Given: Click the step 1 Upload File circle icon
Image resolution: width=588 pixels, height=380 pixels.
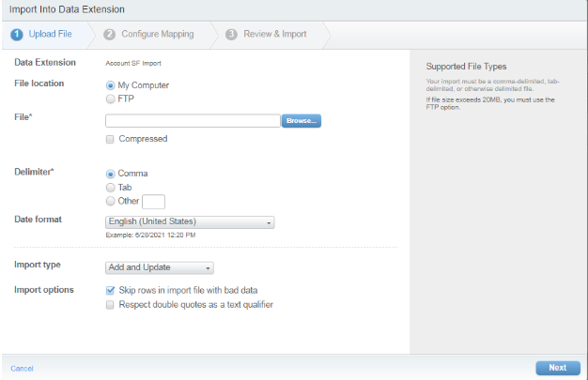Looking at the screenshot, I should tap(16, 35).
